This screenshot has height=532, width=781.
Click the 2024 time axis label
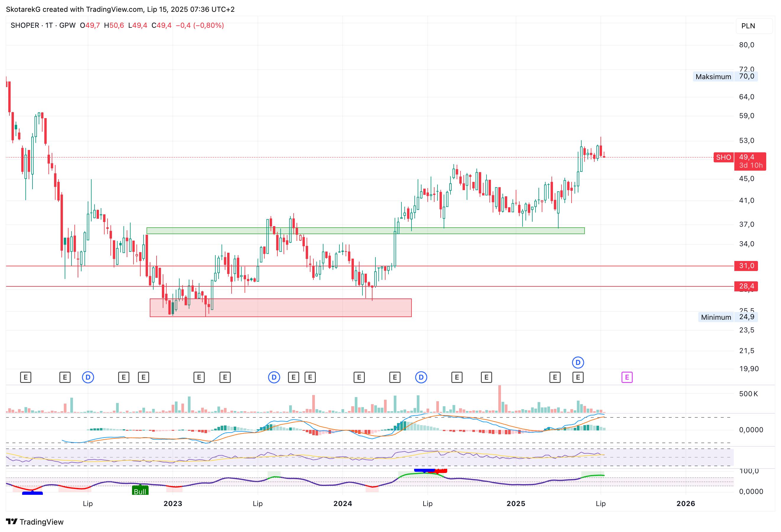click(342, 503)
